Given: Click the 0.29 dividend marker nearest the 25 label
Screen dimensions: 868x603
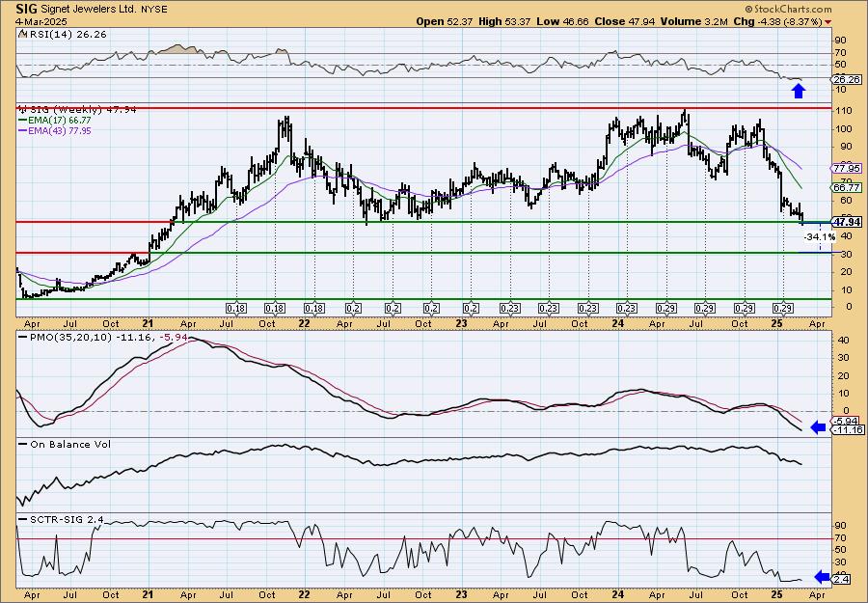Looking at the screenshot, I should [783, 308].
